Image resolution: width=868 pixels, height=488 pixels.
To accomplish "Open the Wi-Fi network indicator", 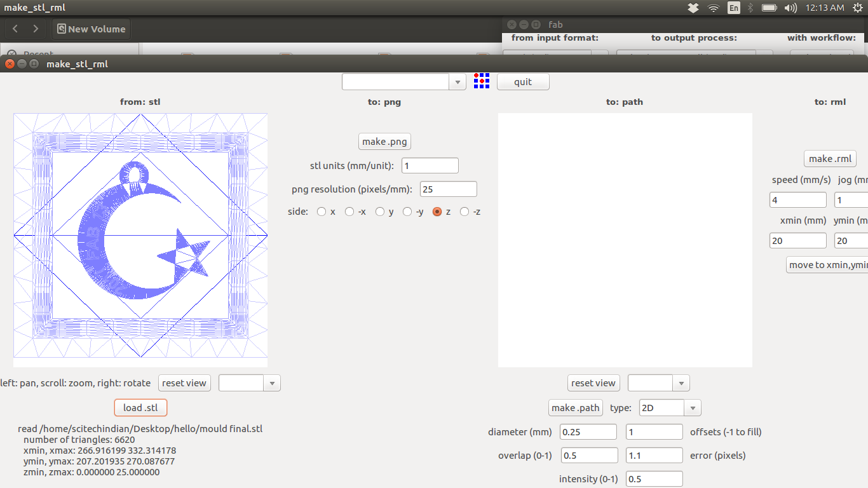I will [714, 8].
